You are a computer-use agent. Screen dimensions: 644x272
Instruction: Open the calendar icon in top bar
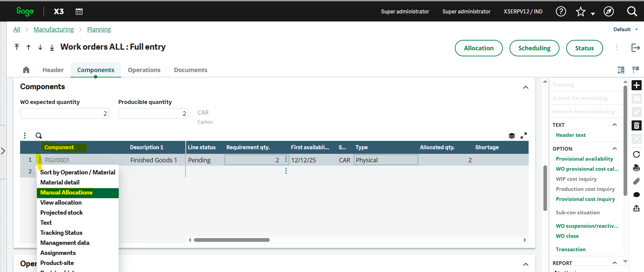pyautogui.click(x=79, y=11)
